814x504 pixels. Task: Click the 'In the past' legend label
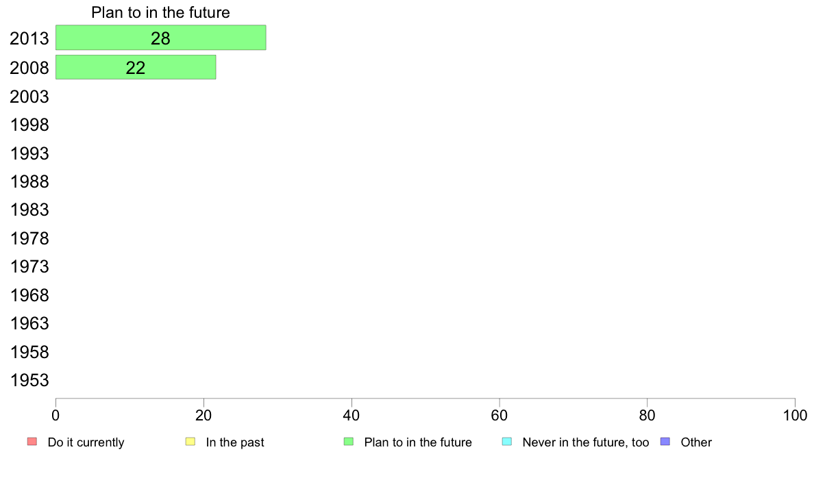(235, 442)
